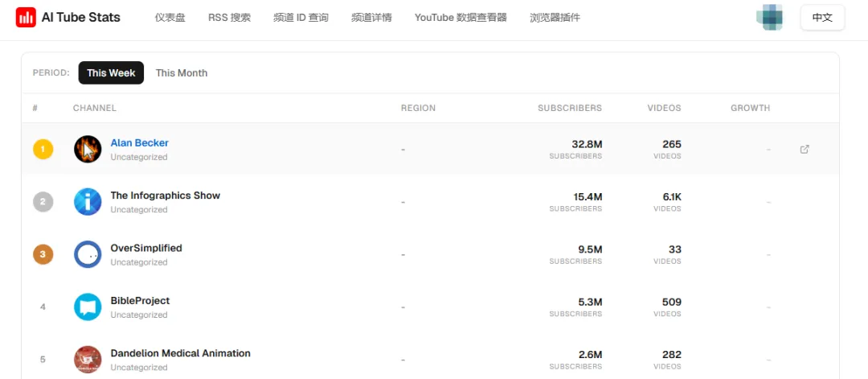Screen dimensions: 868x379
Task: Select the This Week period toggle
Action: click(x=111, y=72)
